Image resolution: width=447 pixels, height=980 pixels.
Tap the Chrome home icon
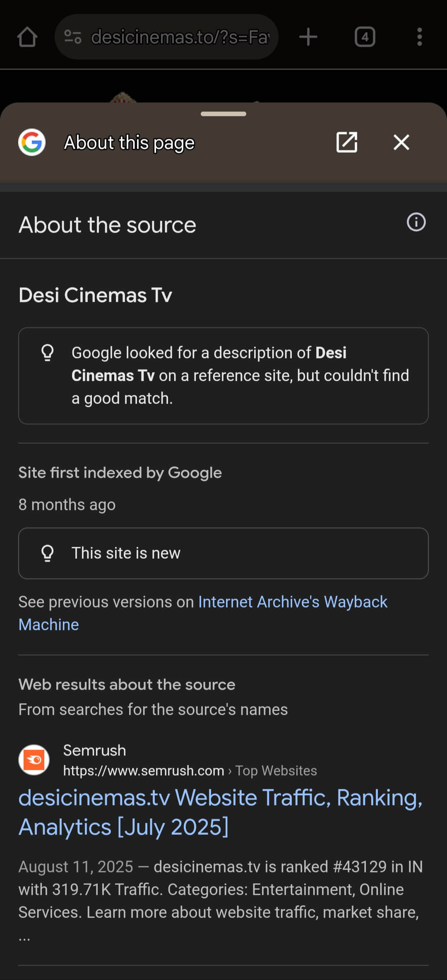[27, 37]
